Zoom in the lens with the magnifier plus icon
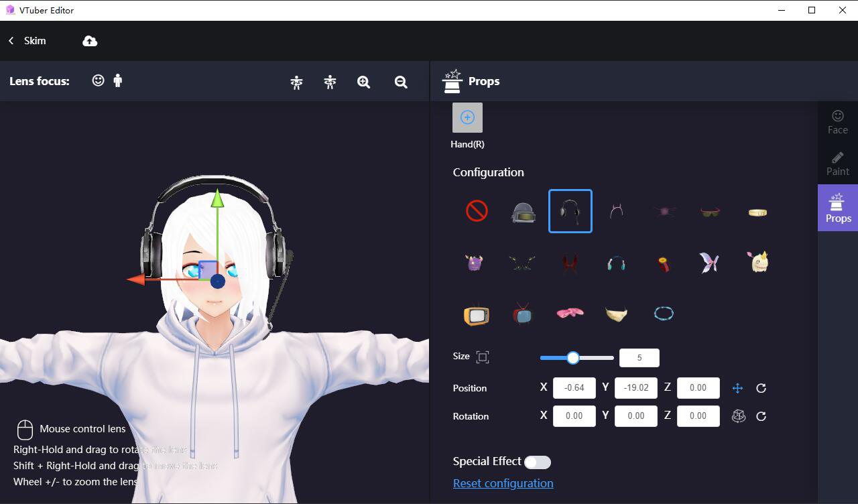Screen dimensions: 858x504 pos(364,82)
